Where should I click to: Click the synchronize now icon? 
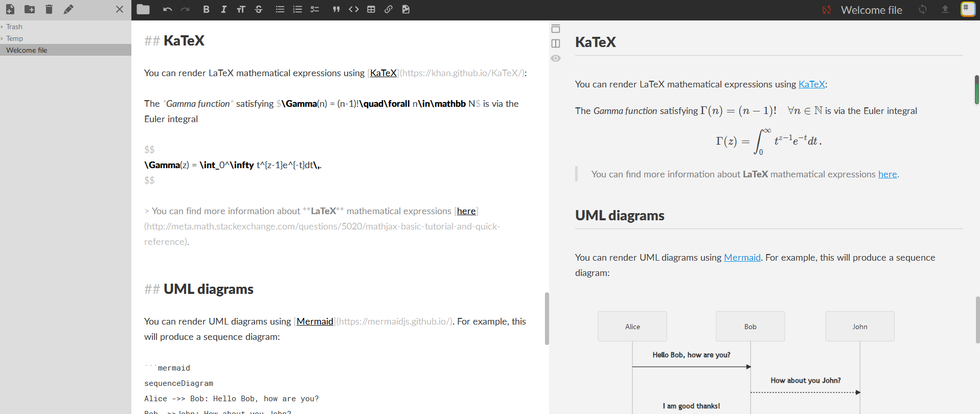(923, 9)
